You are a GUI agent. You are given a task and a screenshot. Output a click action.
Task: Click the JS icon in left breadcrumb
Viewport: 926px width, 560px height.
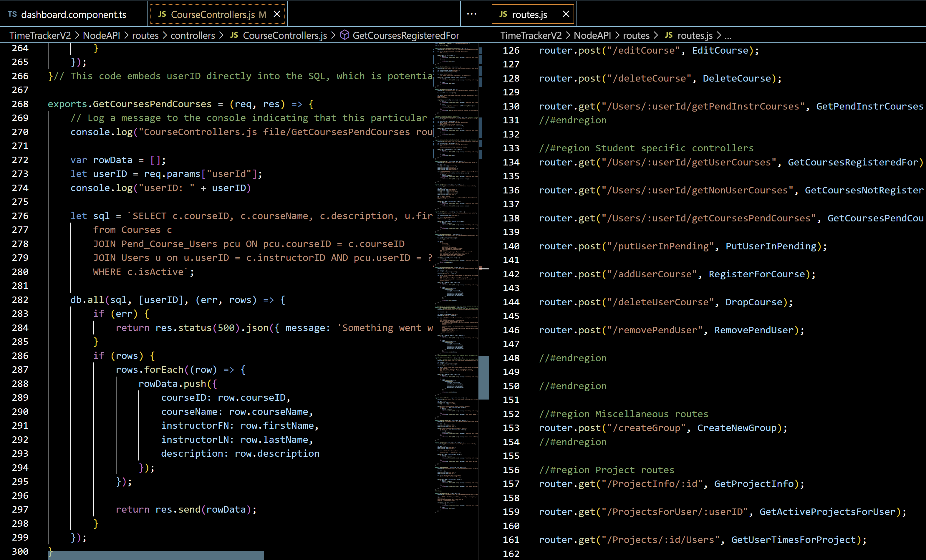coord(234,35)
